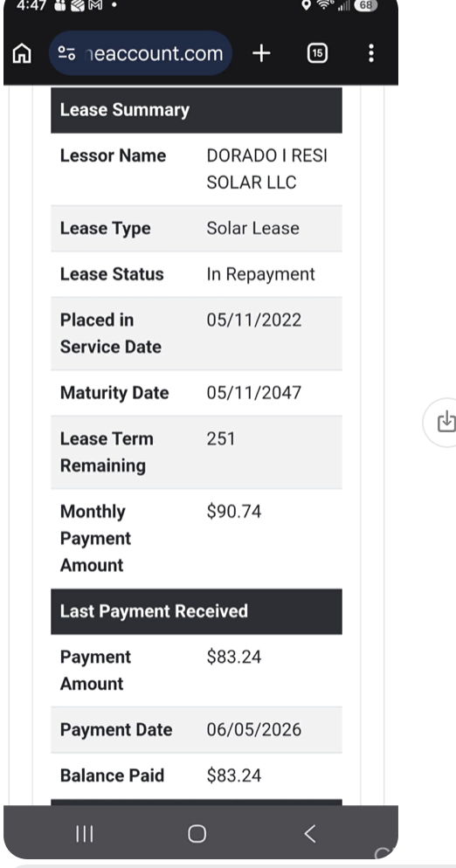Viewport: 456px width, 868px height.
Task: Select the Lease Summary header
Action: pyautogui.click(x=197, y=110)
